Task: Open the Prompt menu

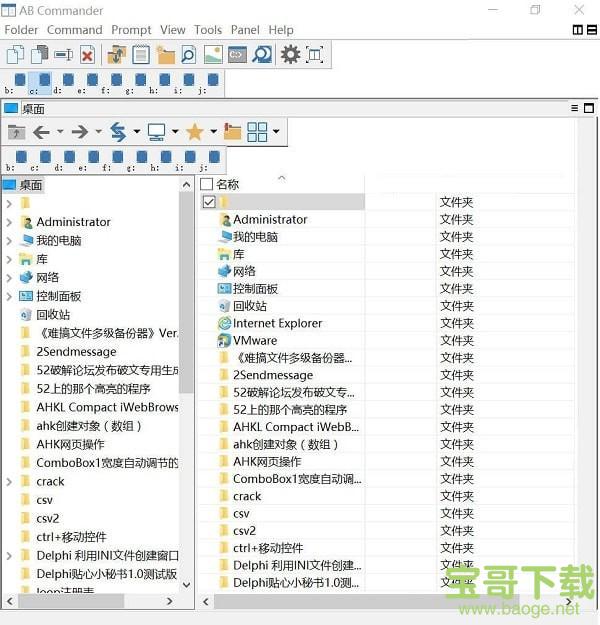Action: pyautogui.click(x=131, y=30)
